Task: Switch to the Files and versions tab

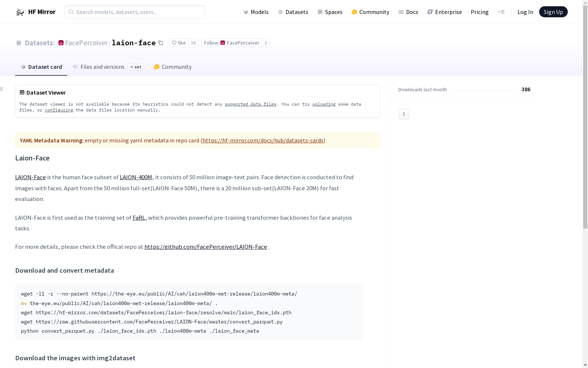Action: click(x=108, y=67)
